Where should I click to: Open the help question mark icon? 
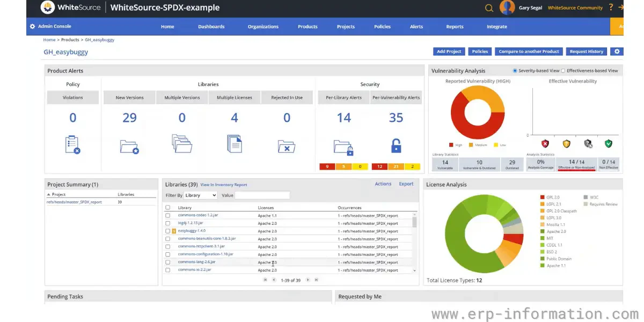pos(611,8)
